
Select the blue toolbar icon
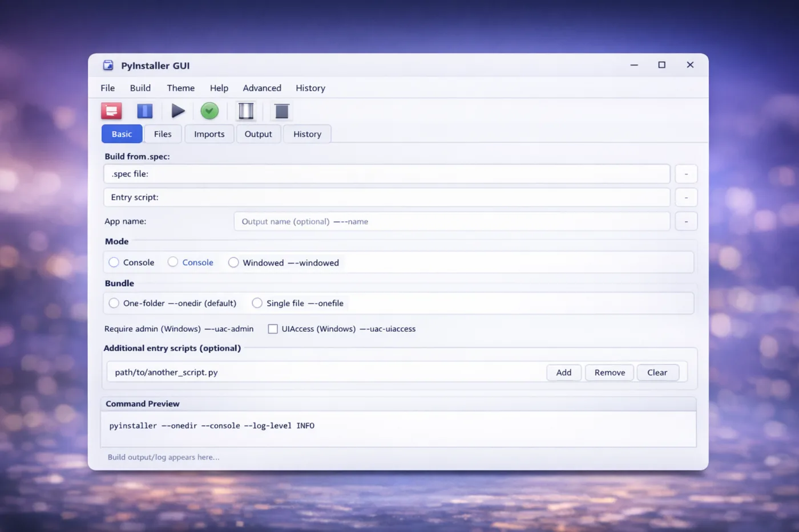144,111
